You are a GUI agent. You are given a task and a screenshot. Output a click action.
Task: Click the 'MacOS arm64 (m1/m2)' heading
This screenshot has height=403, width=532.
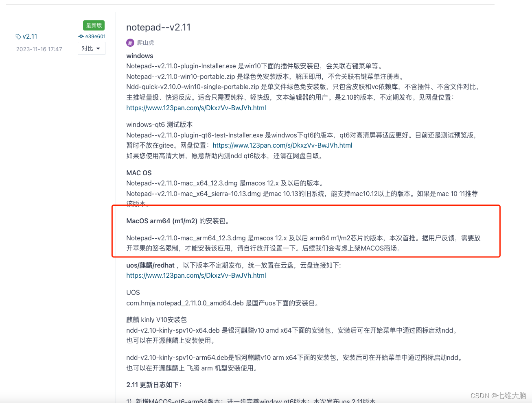coord(162,221)
